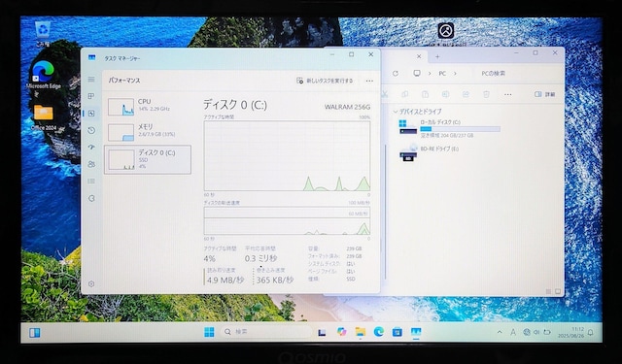Select メモリ performance graph entry
Viewport: 622px width, 364px height.
(148, 132)
